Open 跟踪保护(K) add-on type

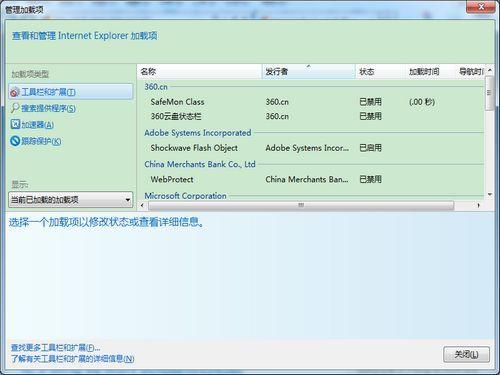pos(41,141)
